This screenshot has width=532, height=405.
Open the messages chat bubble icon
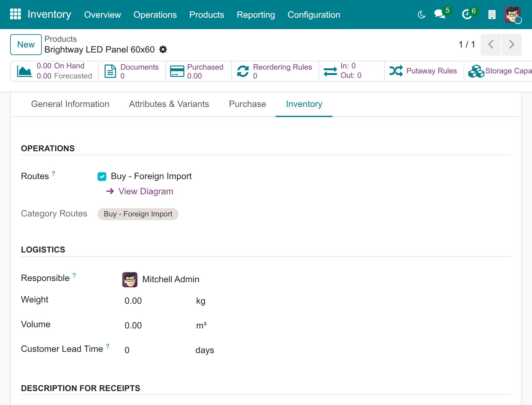[440, 14]
